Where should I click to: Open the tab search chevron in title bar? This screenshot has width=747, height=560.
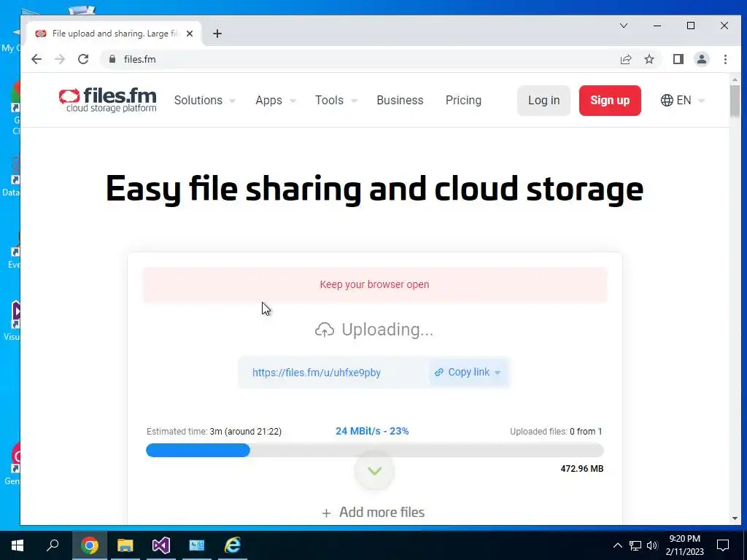click(x=623, y=26)
